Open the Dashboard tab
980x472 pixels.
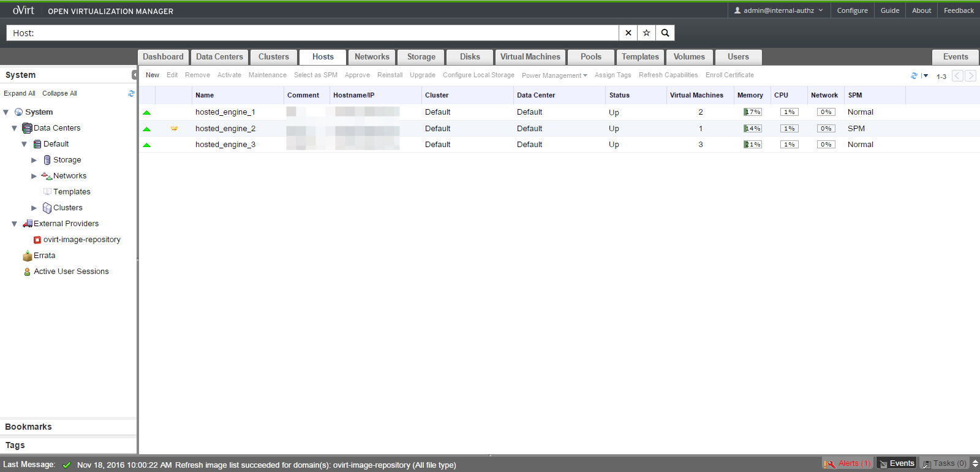pos(163,57)
